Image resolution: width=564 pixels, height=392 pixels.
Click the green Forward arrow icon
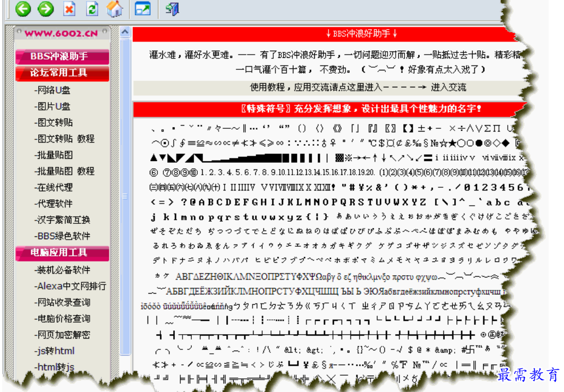[x=45, y=9]
